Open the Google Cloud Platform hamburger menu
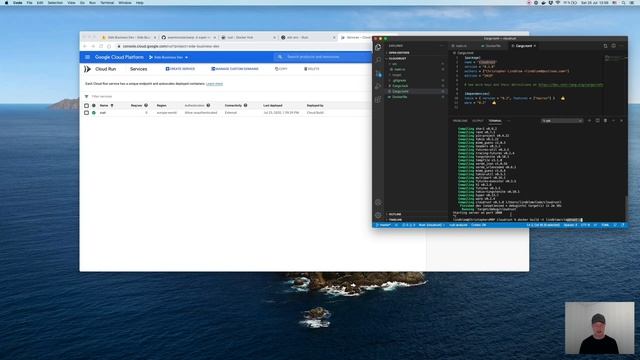The width and height of the screenshot is (640, 360). pyautogui.click(x=87, y=57)
